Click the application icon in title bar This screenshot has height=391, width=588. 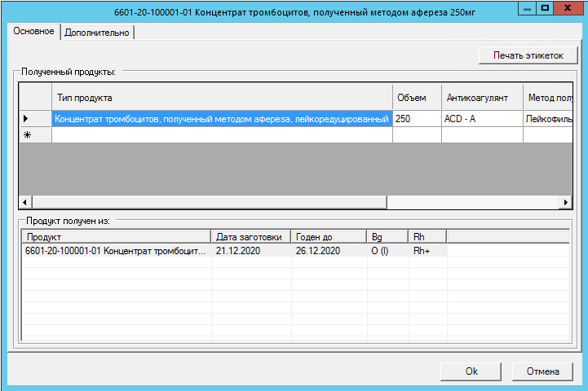point(11,9)
